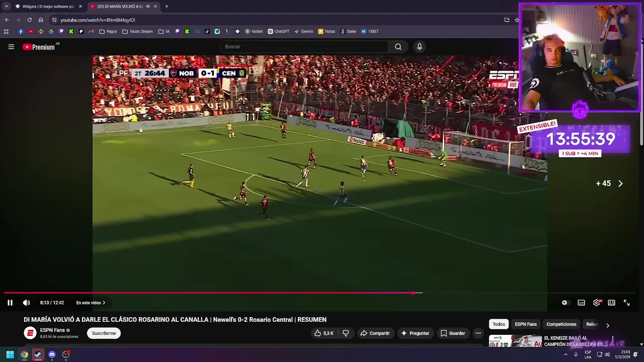Dislike the video
This screenshot has width=644, height=362.
346,333
